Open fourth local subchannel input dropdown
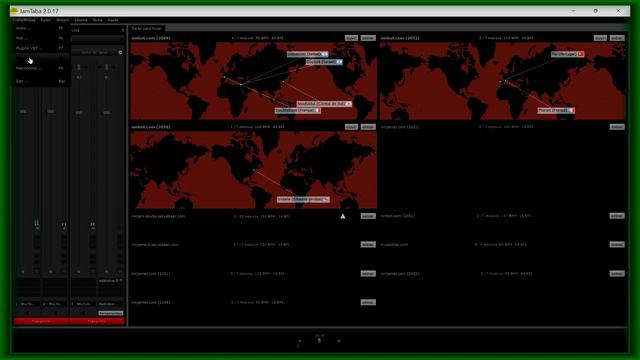This screenshot has height=360, width=640. (x=111, y=304)
